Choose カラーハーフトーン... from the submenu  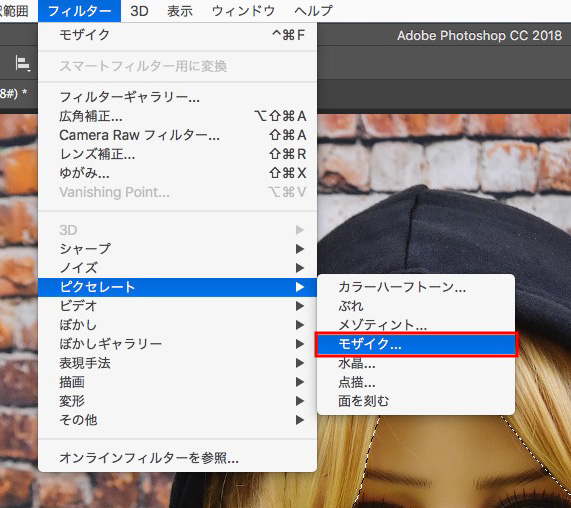point(416,287)
